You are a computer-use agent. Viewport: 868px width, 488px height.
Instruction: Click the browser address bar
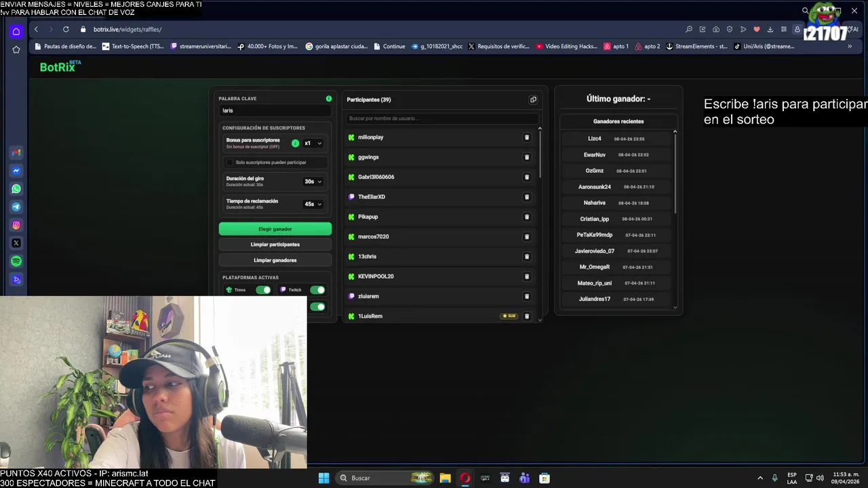point(380,29)
